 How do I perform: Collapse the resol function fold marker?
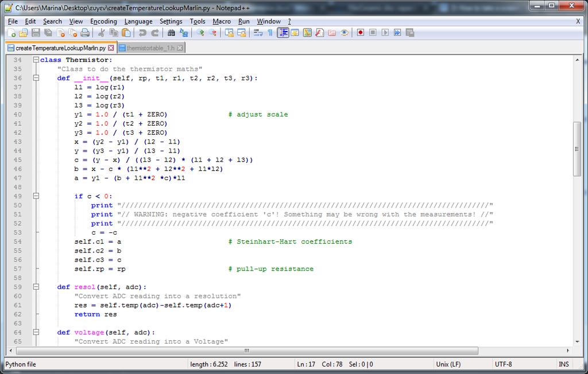point(36,287)
